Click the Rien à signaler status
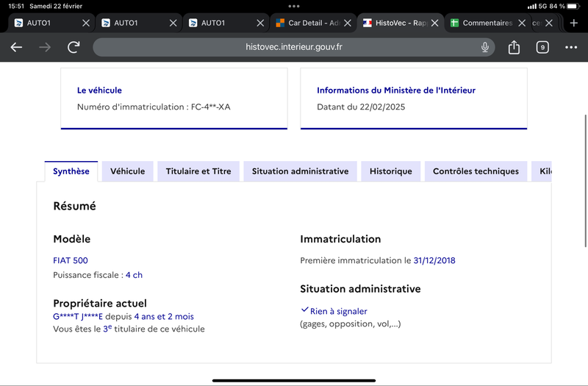 click(338, 311)
